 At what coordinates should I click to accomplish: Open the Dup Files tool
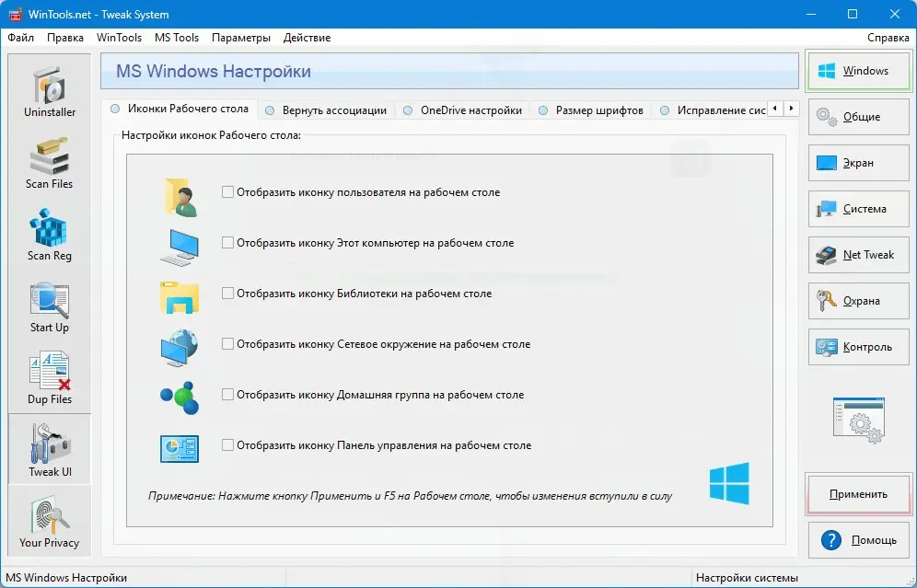pyautogui.click(x=50, y=379)
